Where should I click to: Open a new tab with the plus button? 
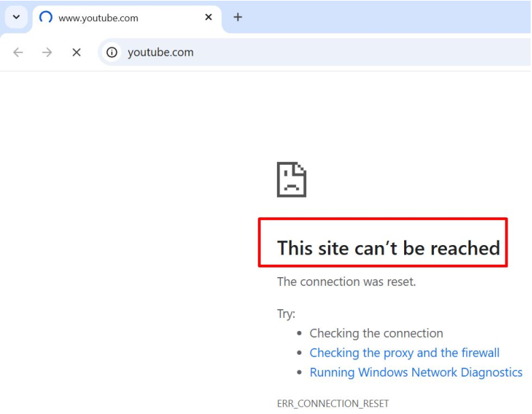(238, 17)
